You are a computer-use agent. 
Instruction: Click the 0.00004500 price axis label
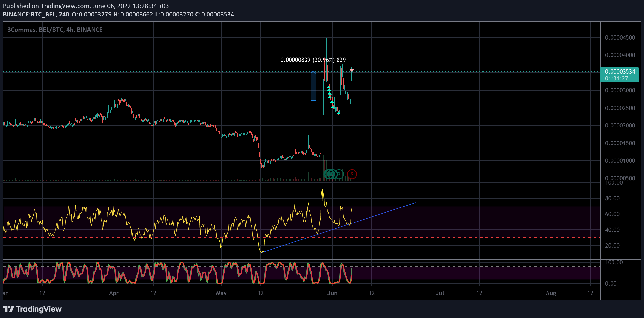pyautogui.click(x=620, y=37)
